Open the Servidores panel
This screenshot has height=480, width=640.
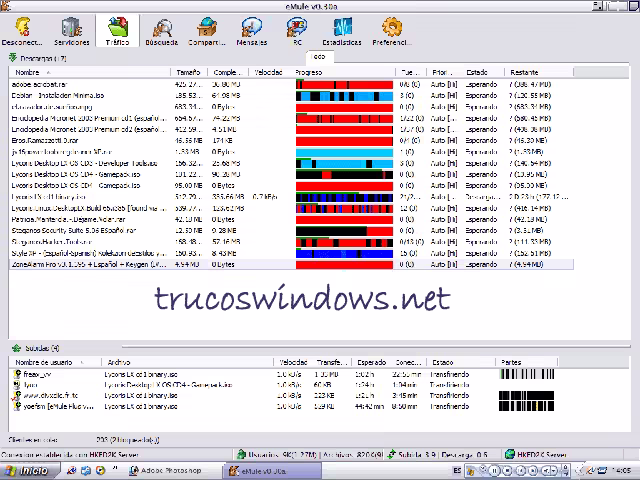(72, 31)
